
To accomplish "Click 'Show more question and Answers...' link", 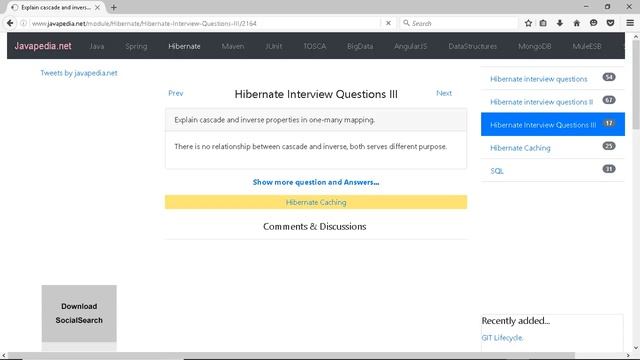I will click(316, 182).
